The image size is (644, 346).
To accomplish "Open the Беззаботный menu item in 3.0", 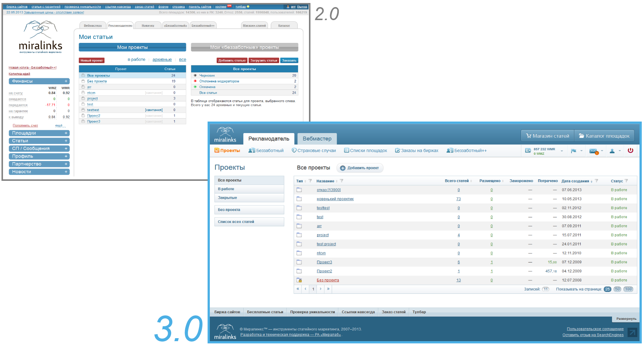I will [x=266, y=151].
